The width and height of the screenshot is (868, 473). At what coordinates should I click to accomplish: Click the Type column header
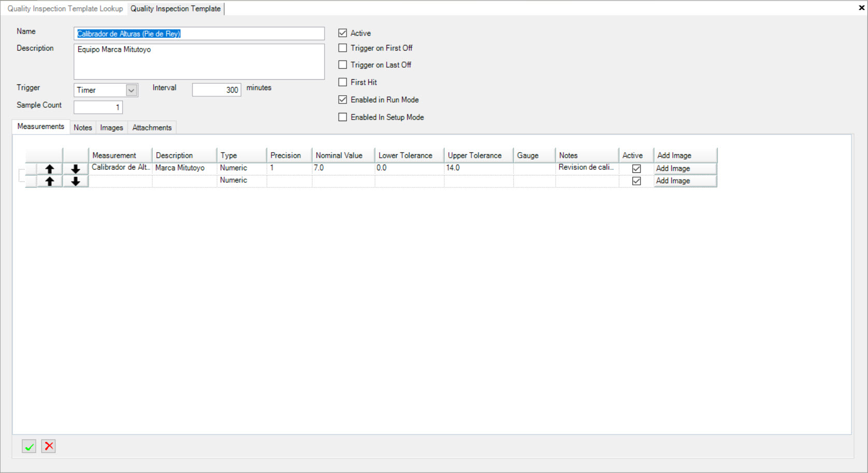point(242,155)
